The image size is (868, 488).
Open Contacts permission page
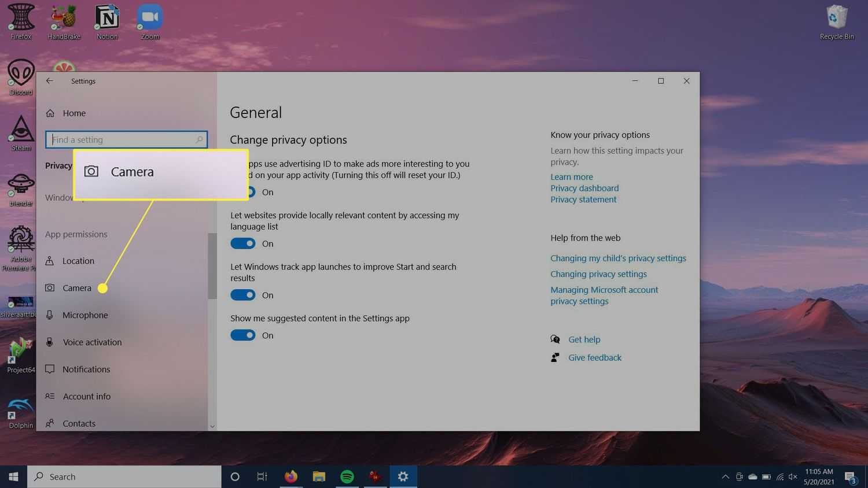[79, 423]
